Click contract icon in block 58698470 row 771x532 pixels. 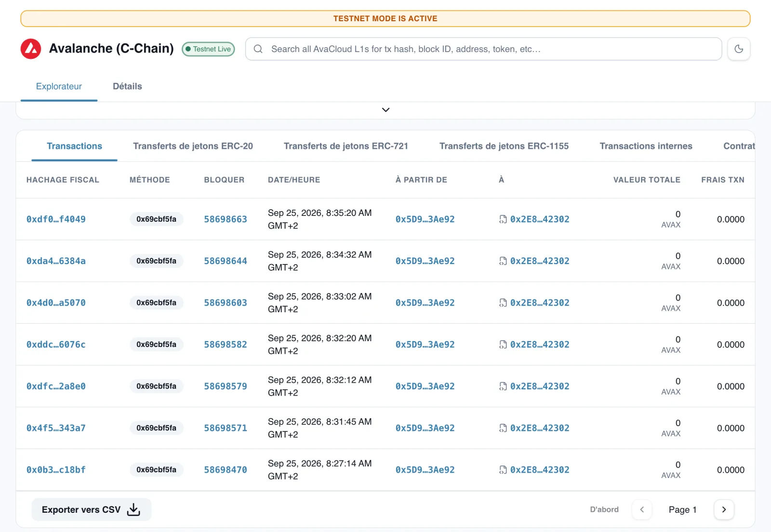click(503, 470)
